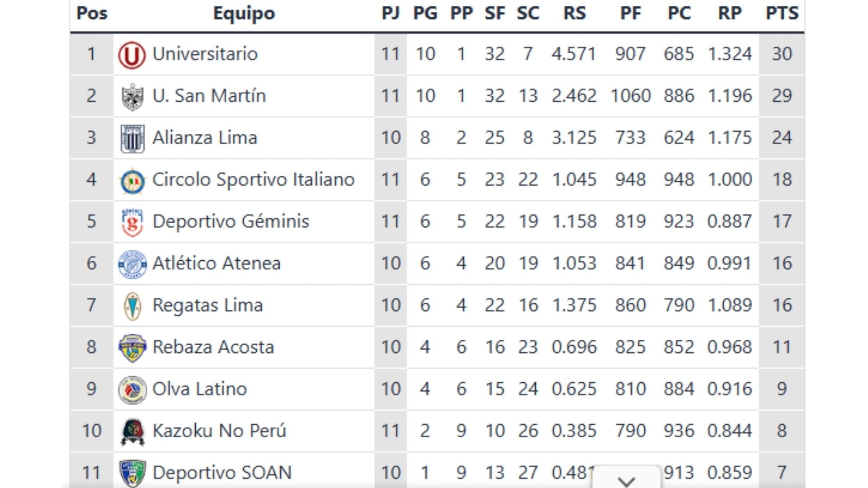This screenshot has width=868, height=488.
Task: Select the U. San Martín shield logo
Action: (132, 95)
